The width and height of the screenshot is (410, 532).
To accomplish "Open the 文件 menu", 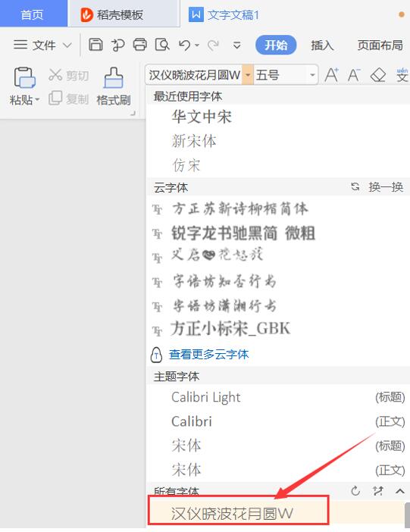I will pos(43,45).
